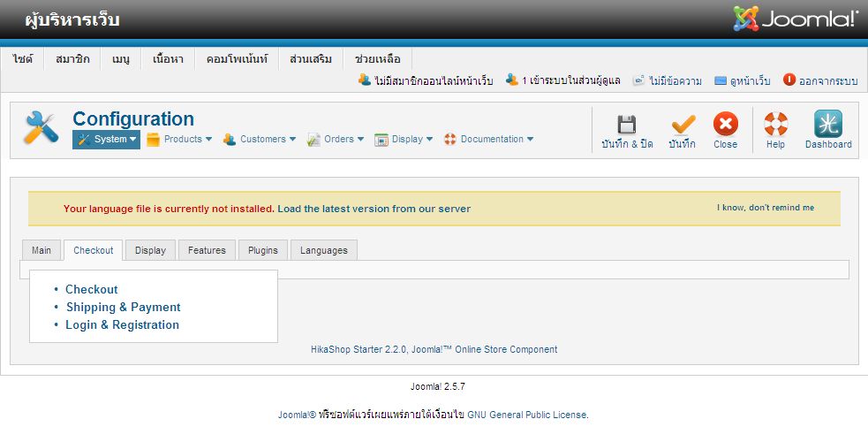Image resolution: width=868 pixels, height=442 pixels.
Task: Open the ช่วยเหลือ (Help) menu
Action: pos(378,59)
